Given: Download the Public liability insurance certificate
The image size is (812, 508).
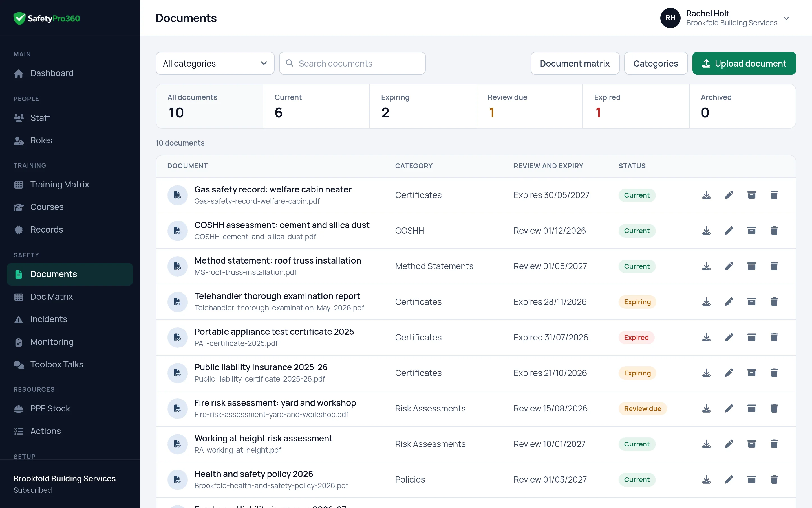Looking at the screenshot, I should (706, 373).
